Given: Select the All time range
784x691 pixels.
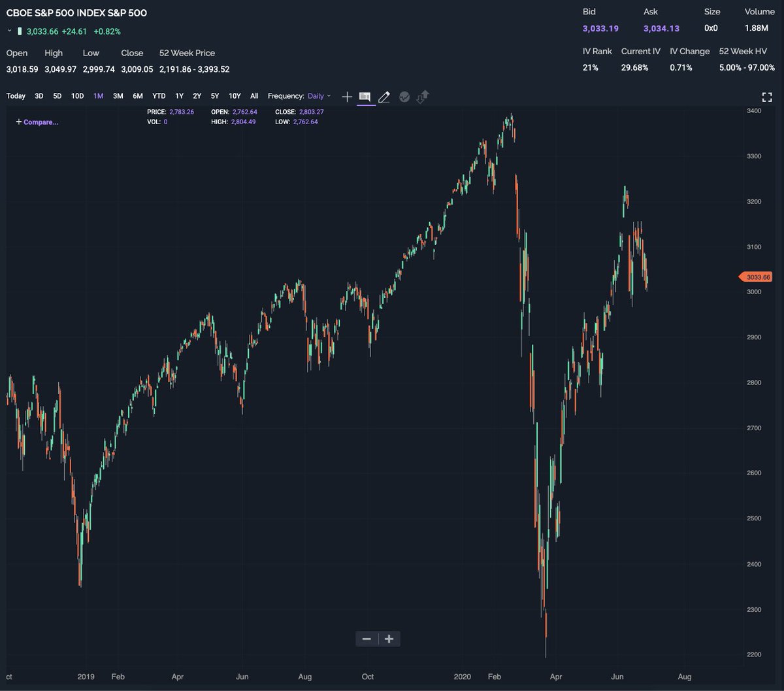Looking at the screenshot, I should pos(255,96).
